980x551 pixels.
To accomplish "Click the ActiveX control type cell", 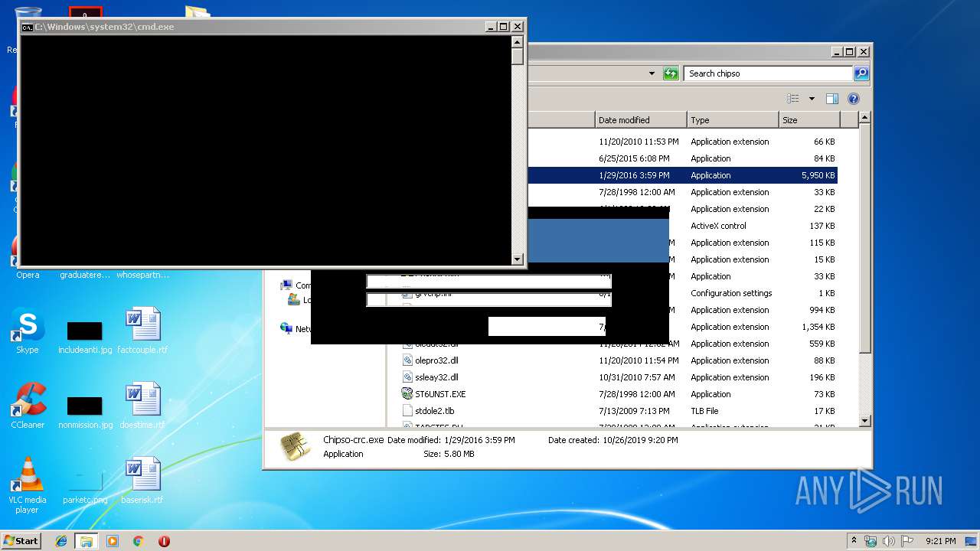I will pyautogui.click(x=718, y=226).
